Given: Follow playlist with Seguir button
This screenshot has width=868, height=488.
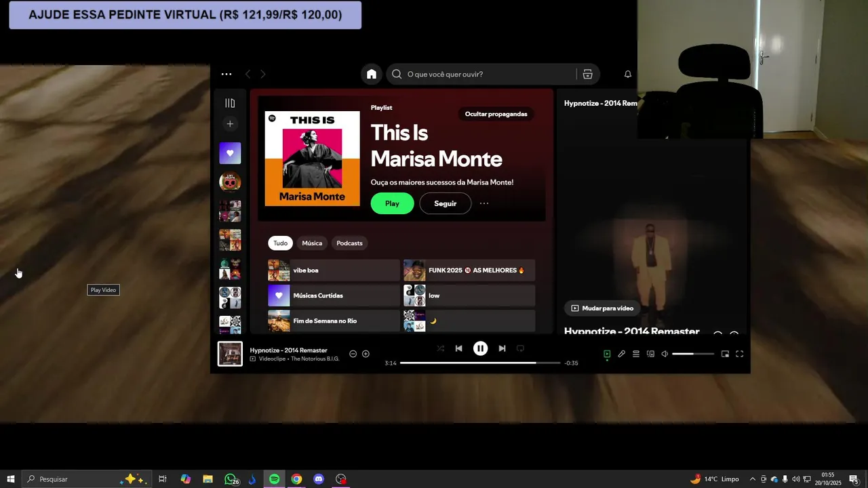Looking at the screenshot, I should (x=445, y=203).
